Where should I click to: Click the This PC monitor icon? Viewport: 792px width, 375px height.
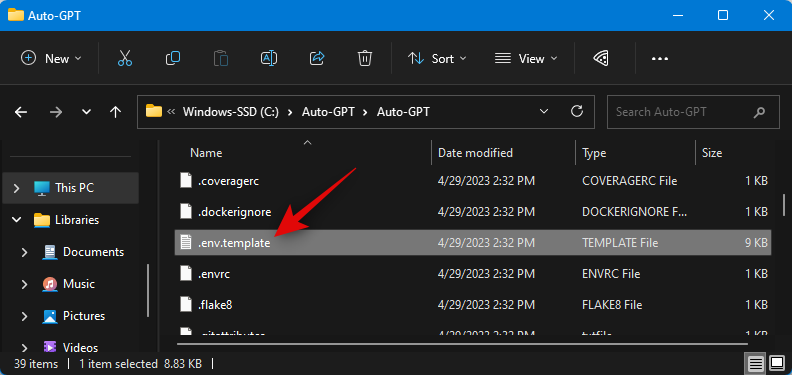(41, 188)
